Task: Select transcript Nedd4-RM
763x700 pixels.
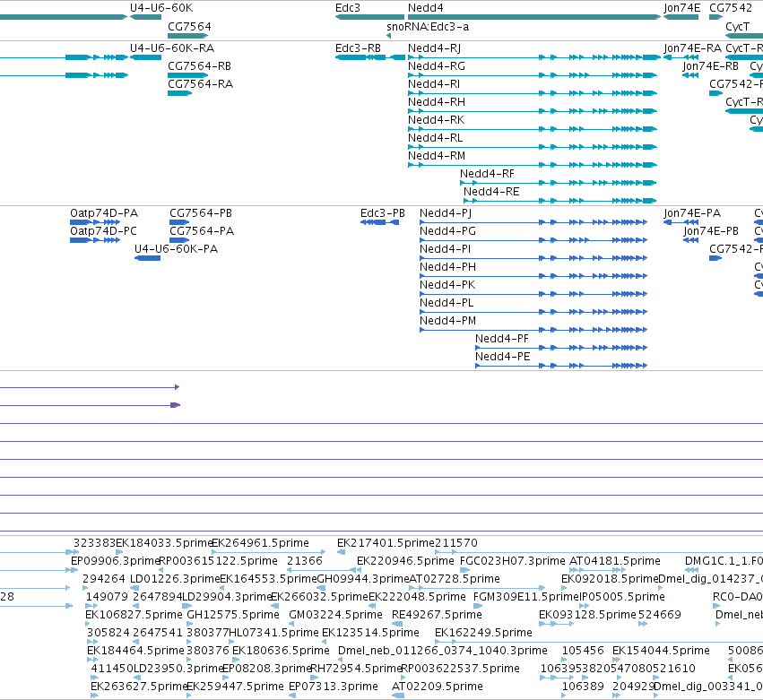Action: [x=533, y=166]
